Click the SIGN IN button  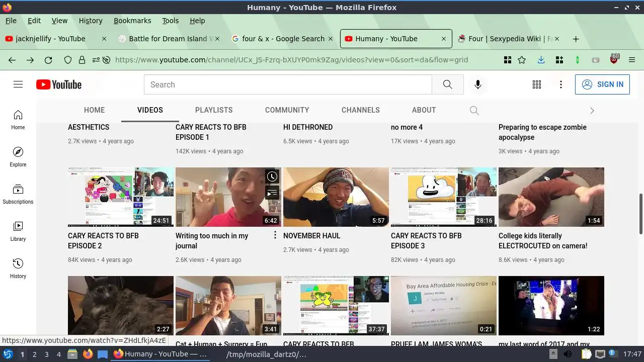click(x=602, y=84)
